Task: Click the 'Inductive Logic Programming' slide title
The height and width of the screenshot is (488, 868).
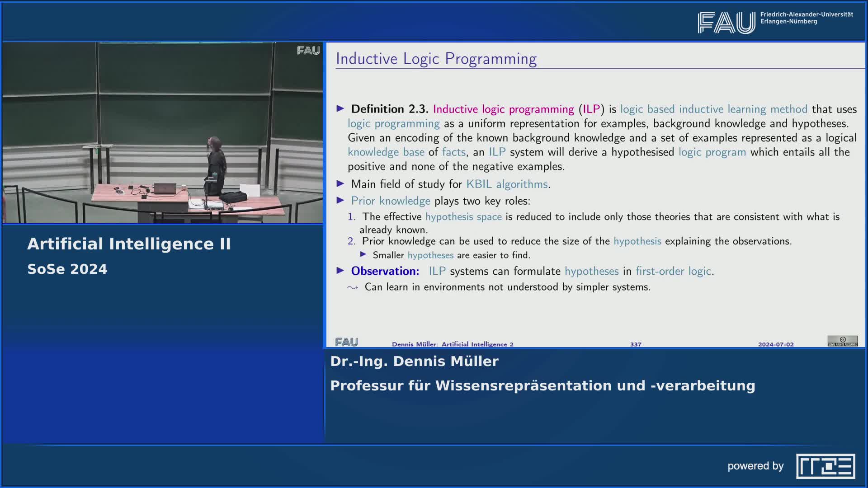Action: tap(436, 59)
